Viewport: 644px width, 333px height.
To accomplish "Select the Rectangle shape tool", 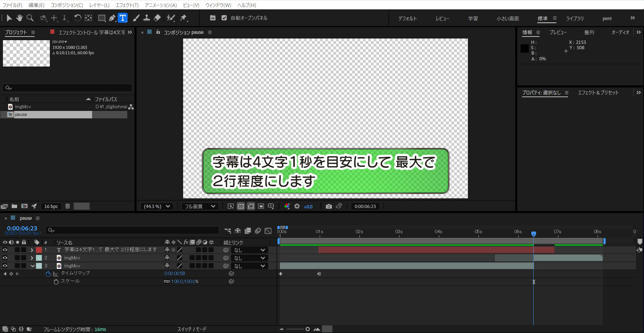I will point(101,18).
